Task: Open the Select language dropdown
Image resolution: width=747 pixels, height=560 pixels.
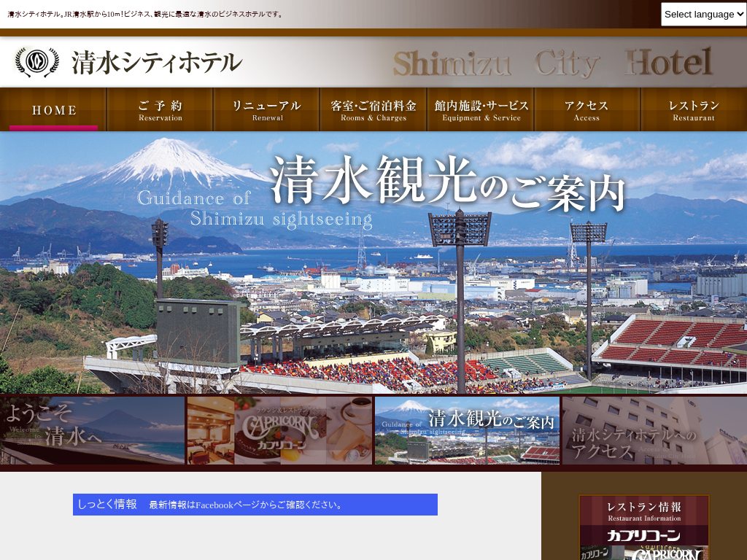Action: tap(703, 14)
